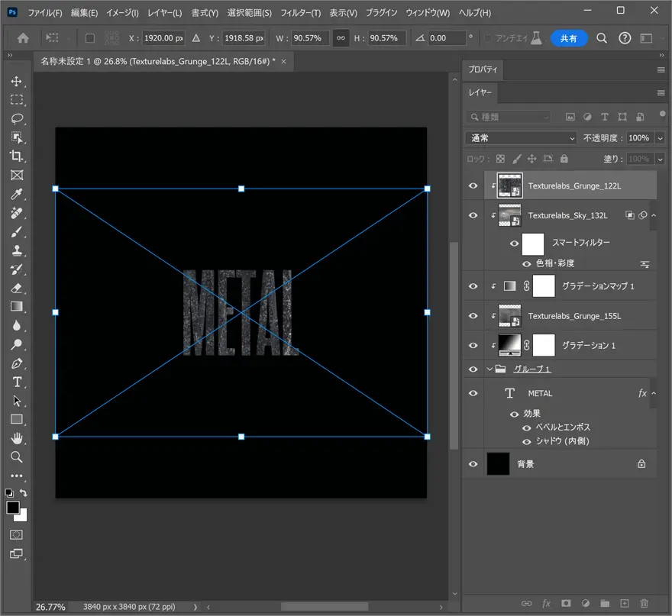Viewport: 672px width, 616px height.
Task: Toggle the width-height aspect ratio link
Action: click(341, 38)
